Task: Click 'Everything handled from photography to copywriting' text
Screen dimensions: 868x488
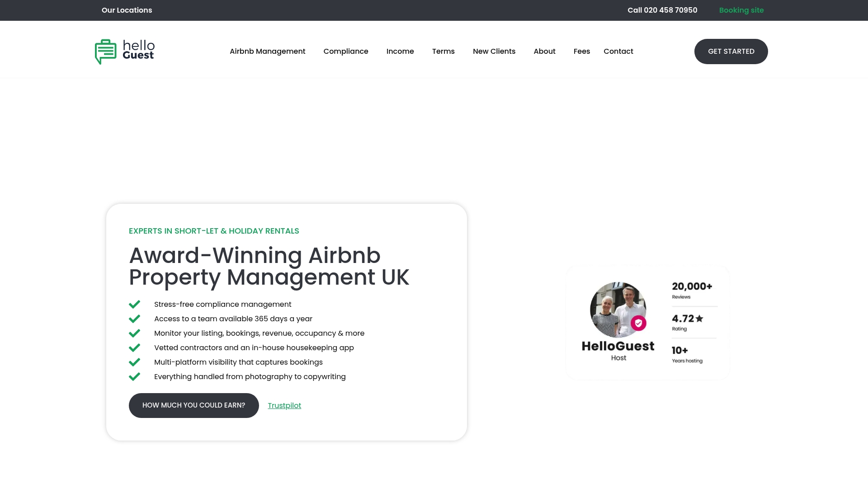Action: tap(250, 377)
